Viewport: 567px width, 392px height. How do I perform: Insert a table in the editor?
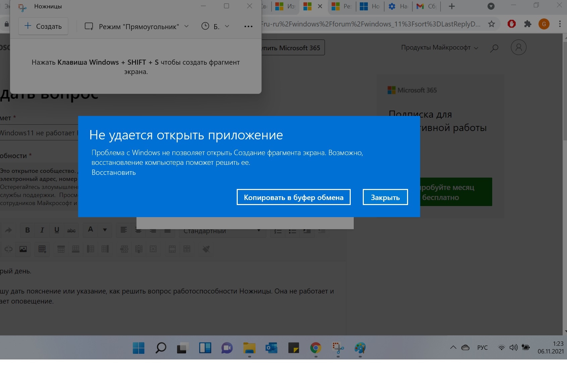[x=42, y=249]
